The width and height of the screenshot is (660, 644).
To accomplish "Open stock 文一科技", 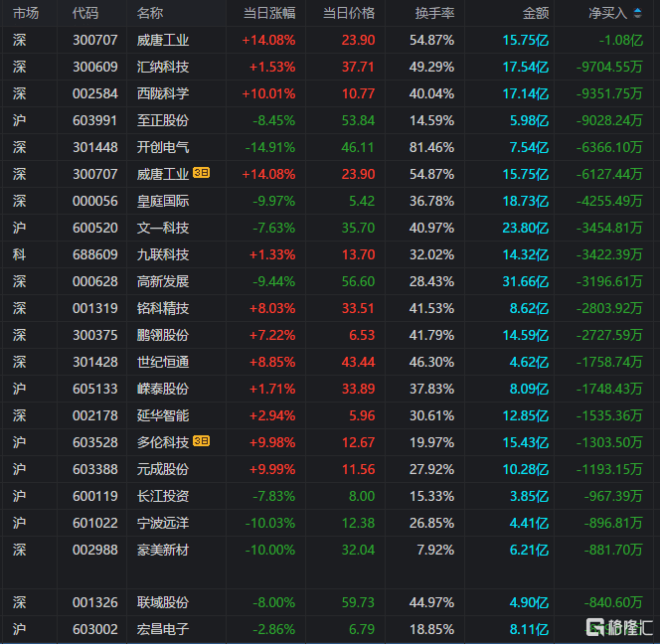I will pyautogui.click(x=163, y=229).
